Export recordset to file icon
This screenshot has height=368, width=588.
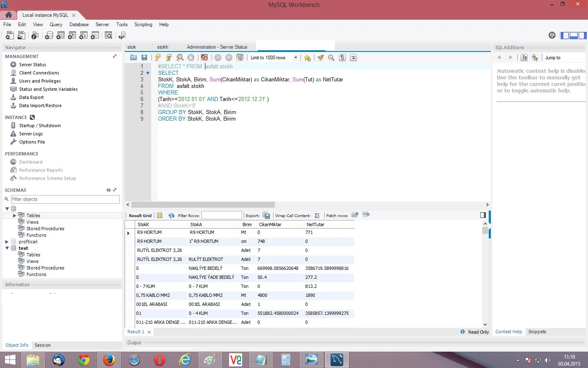tap(266, 215)
